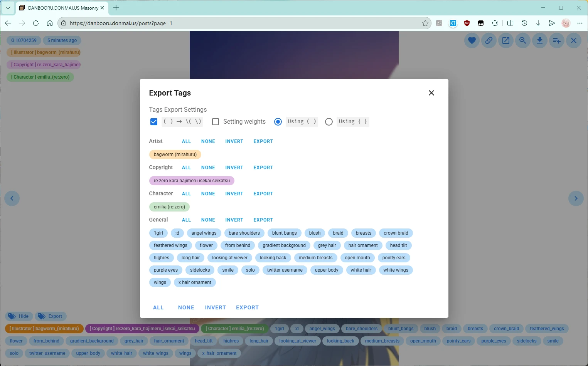
Task: Click EXPORT for General tags
Action: (263, 220)
